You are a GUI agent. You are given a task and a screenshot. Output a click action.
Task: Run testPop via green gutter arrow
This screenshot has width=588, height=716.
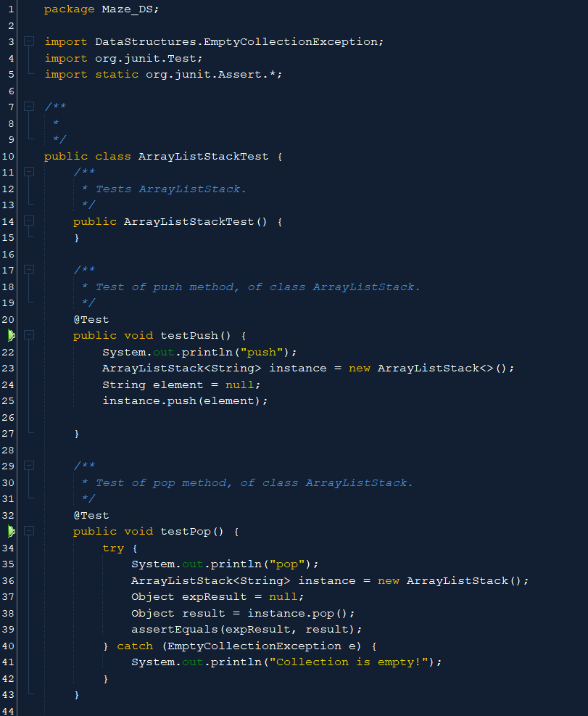tap(12, 531)
